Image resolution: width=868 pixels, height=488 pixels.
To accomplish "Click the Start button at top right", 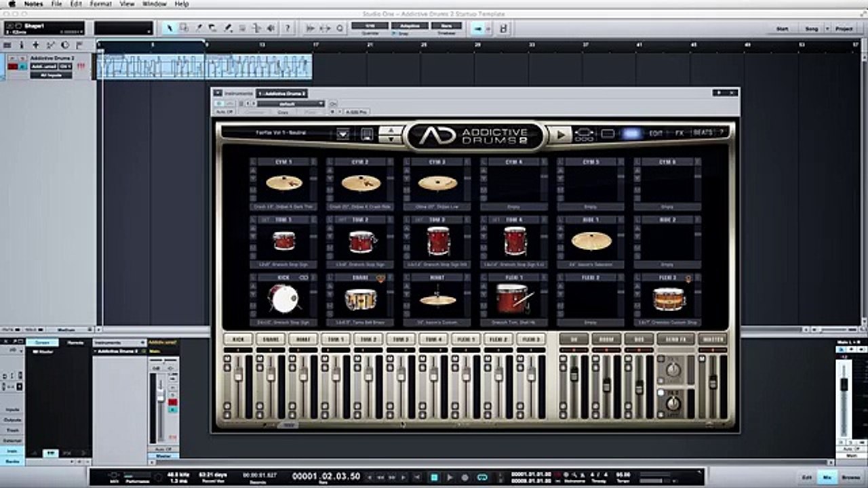I will (x=782, y=29).
